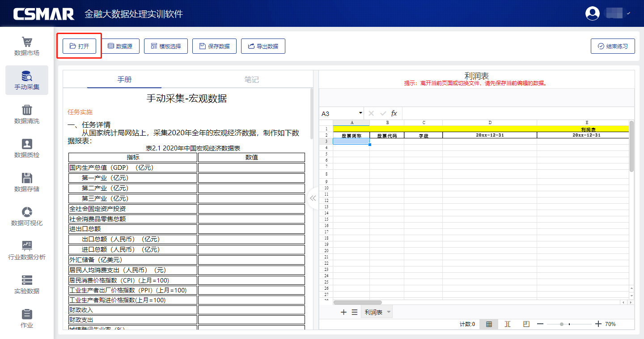Expand the cell name box dropdown

pyautogui.click(x=360, y=113)
